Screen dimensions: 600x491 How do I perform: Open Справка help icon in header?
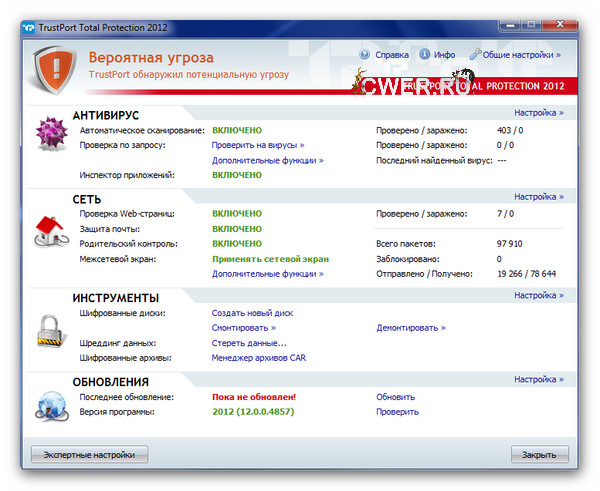point(365,55)
